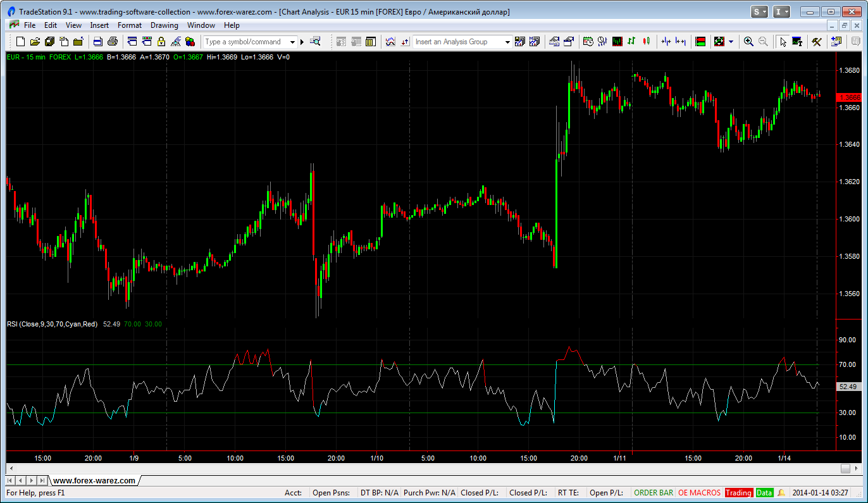868x503 pixels.
Task: Select the candlestick chart type icon
Action: click(646, 42)
